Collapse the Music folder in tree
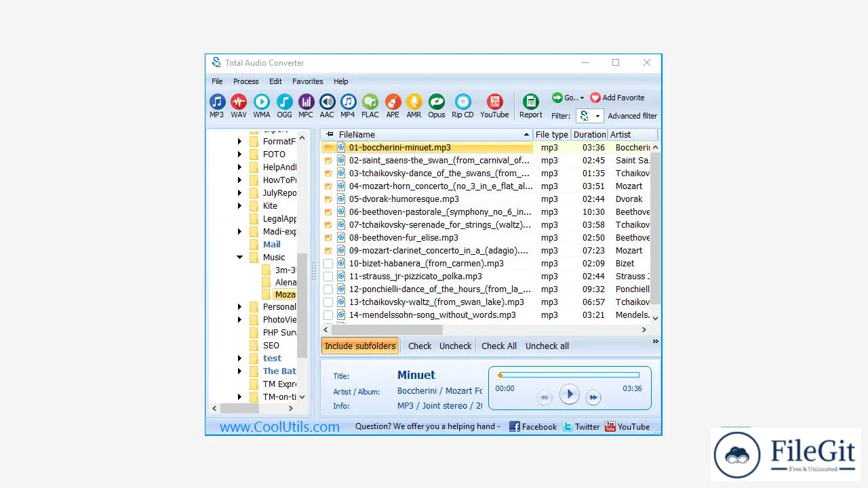The image size is (868, 488). [x=240, y=257]
